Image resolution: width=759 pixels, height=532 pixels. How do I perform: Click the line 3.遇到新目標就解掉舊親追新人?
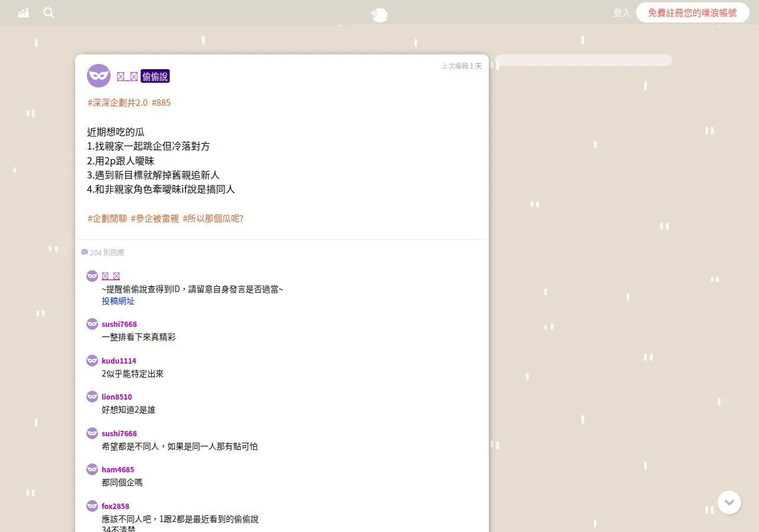[x=153, y=175]
